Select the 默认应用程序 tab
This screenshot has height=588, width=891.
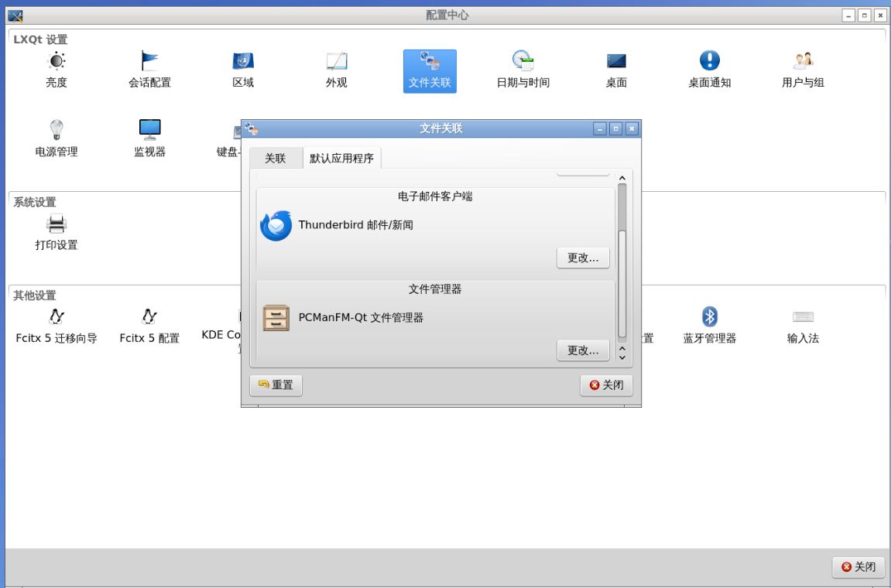point(341,159)
